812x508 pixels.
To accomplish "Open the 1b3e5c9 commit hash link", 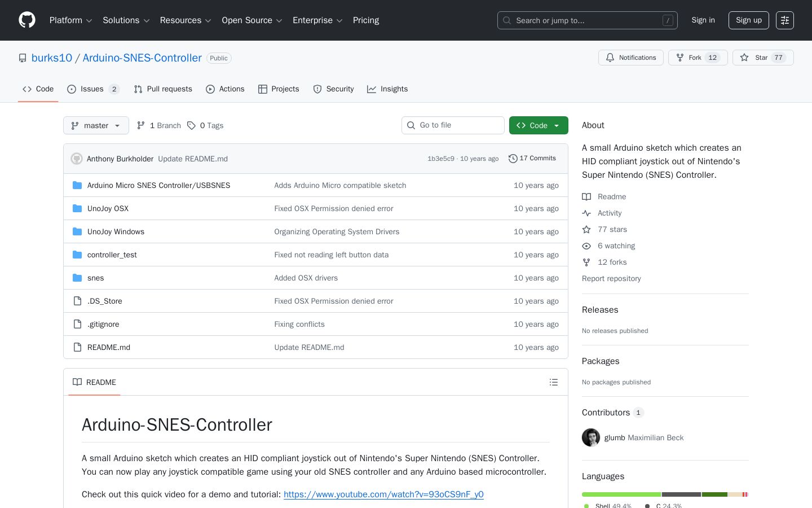I will point(441,159).
